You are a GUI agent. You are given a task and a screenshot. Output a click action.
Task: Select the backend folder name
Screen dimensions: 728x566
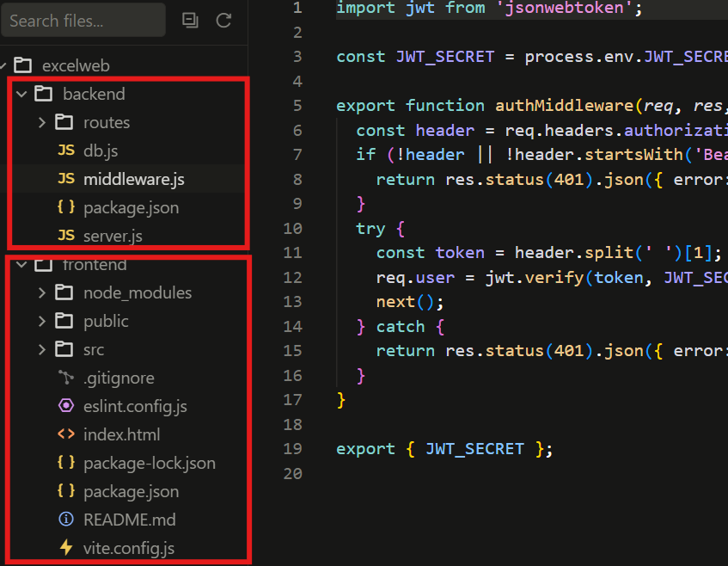click(95, 95)
